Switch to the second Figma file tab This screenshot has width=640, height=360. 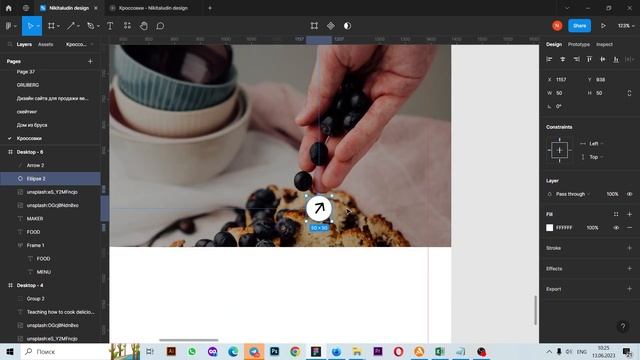click(153, 8)
